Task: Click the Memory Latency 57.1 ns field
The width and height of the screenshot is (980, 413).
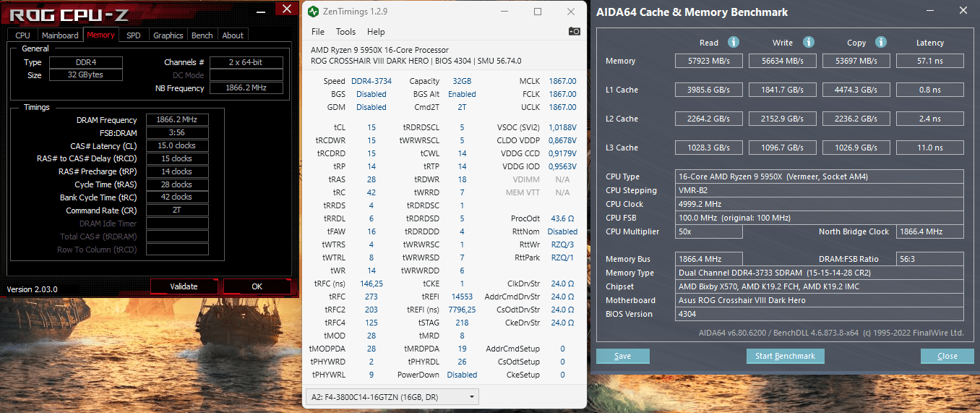Action: [x=929, y=61]
